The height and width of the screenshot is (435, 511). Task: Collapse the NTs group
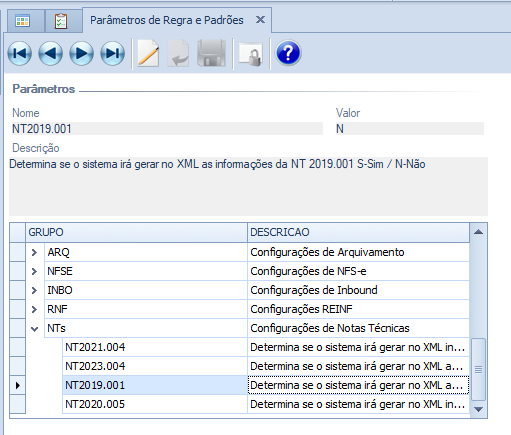pos(34,329)
